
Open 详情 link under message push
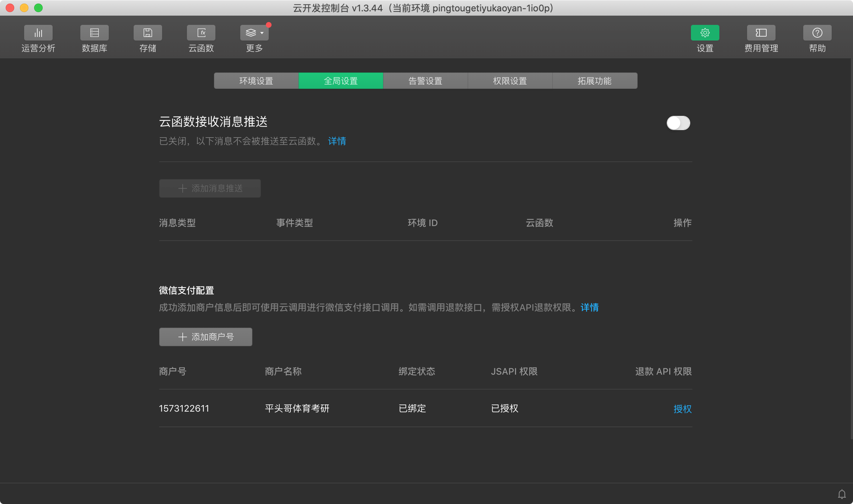pyautogui.click(x=337, y=141)
